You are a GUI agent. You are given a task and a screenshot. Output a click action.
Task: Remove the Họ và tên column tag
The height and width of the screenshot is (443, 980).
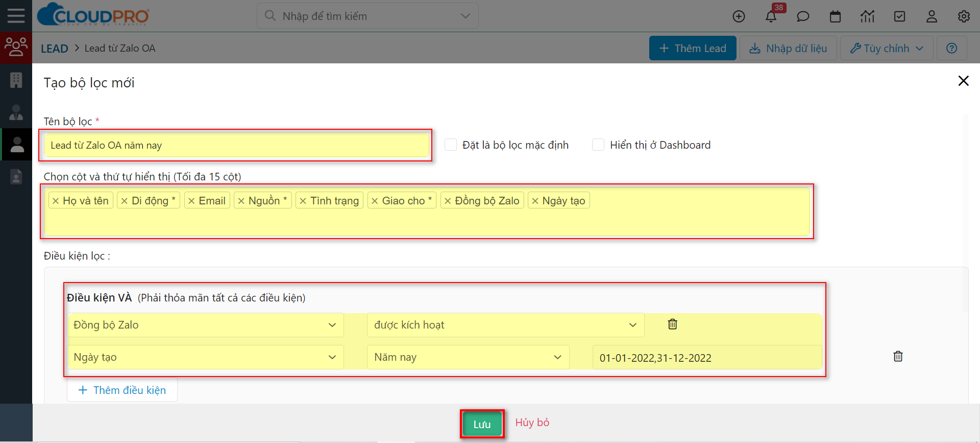click(x=56, y=201)
